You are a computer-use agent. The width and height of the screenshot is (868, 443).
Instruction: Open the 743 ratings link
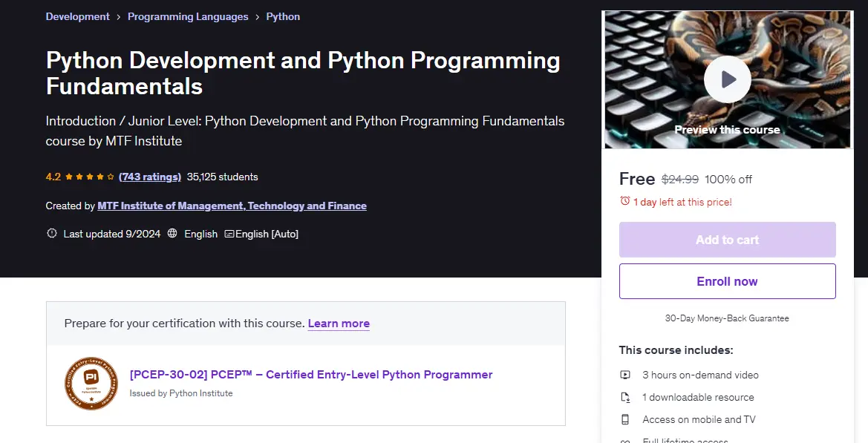pyautogui.click(x=149, y=177)
